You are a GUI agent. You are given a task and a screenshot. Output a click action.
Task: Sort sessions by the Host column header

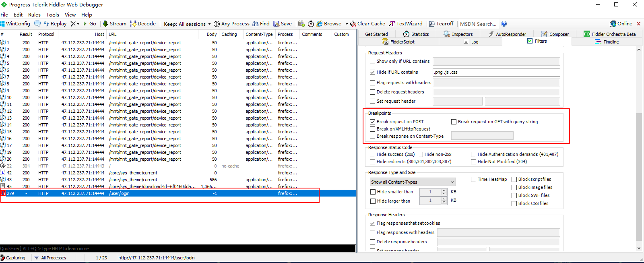[83, 34]
